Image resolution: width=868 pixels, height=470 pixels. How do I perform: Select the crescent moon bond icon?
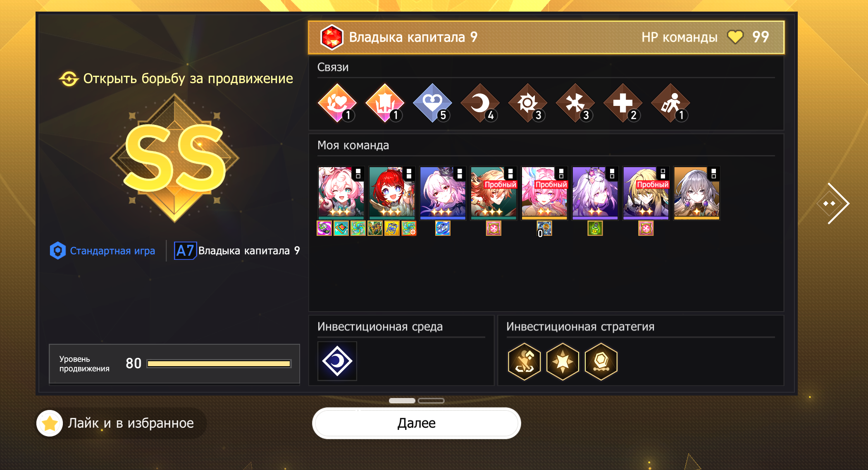(480, 103)
